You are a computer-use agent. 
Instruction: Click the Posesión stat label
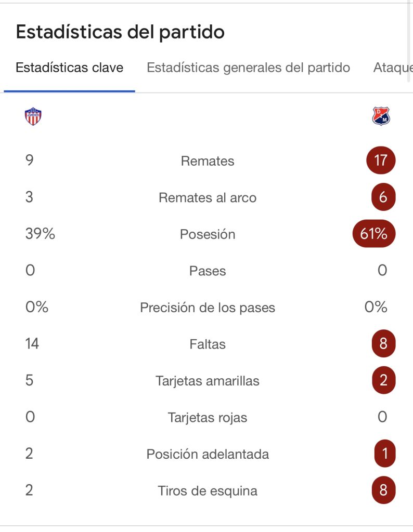pos(208,234)
